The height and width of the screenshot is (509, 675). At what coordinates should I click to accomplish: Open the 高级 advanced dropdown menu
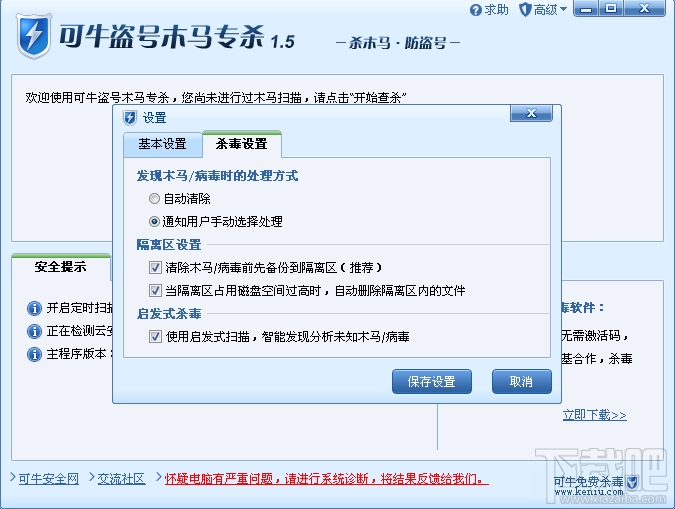coord(543,9)
